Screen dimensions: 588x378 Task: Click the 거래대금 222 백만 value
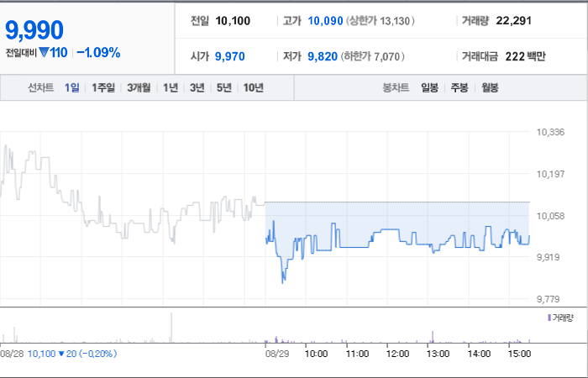click(525, 56)
